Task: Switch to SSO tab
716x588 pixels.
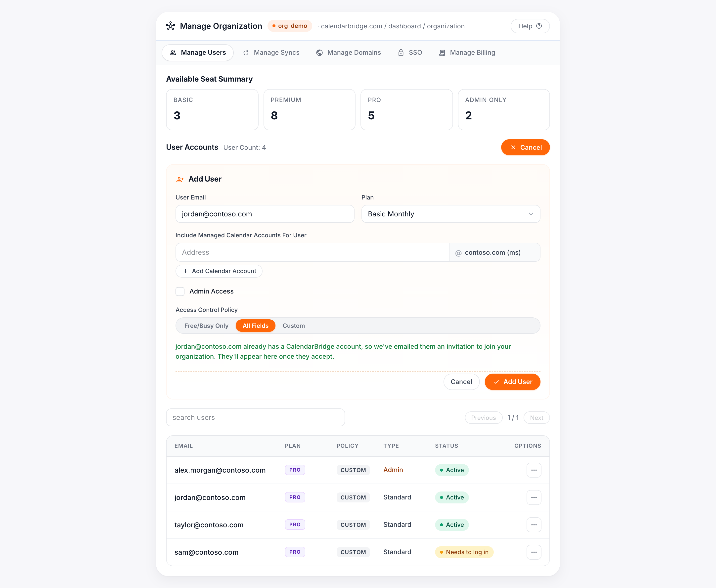Action: pyautogui.click(x=410, y=53)
